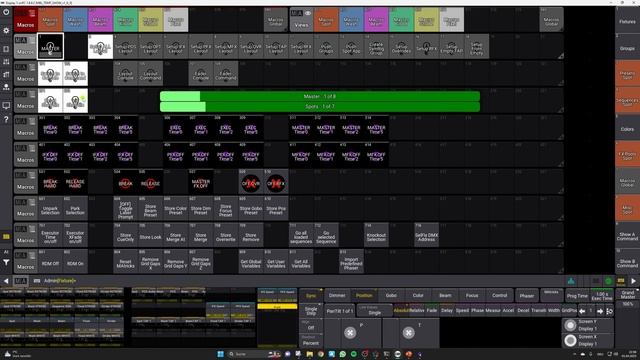Screen dimensions: 640x360
Task: Open WhatsApp from the Windows taskbar
Action: click(342, 354)
